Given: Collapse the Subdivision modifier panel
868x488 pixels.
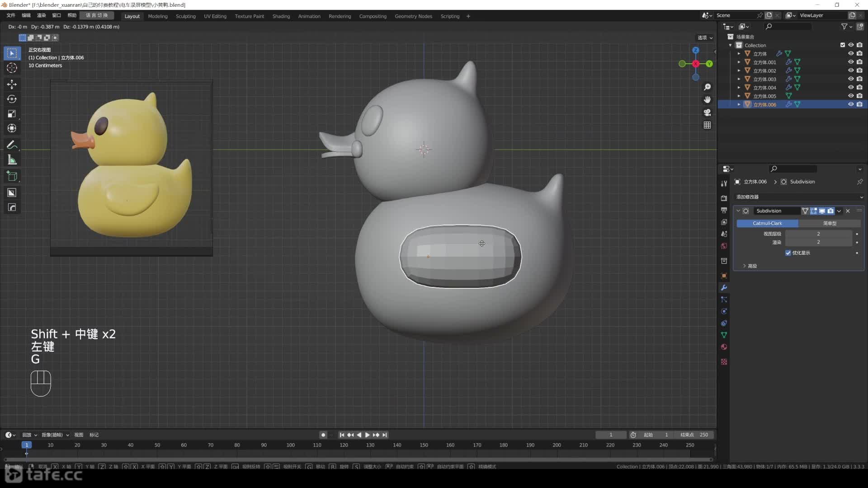Looking at the screenshot, I should [x=738, y=211].
